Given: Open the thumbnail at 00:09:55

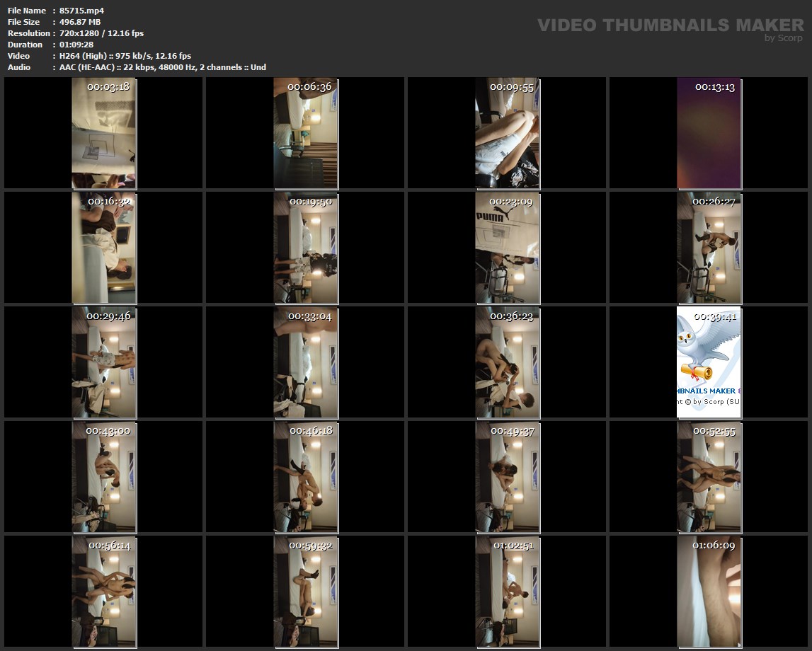Looking at the screenshot, I should coord(507,133).
